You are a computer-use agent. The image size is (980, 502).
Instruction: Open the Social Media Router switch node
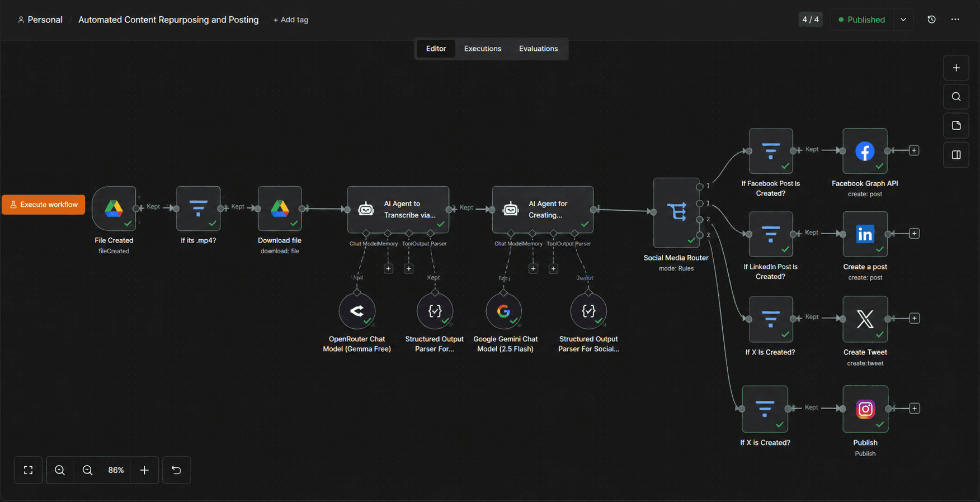[676, 213]
